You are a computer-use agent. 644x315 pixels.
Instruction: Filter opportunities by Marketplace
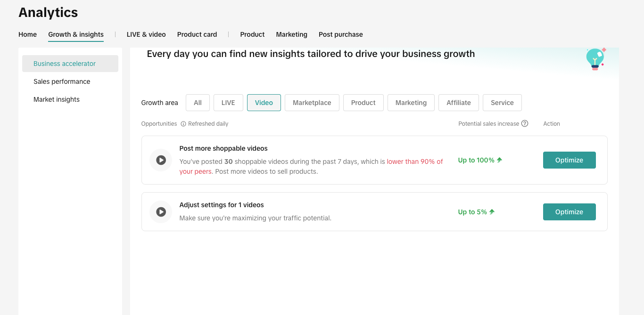pos(312,103)
